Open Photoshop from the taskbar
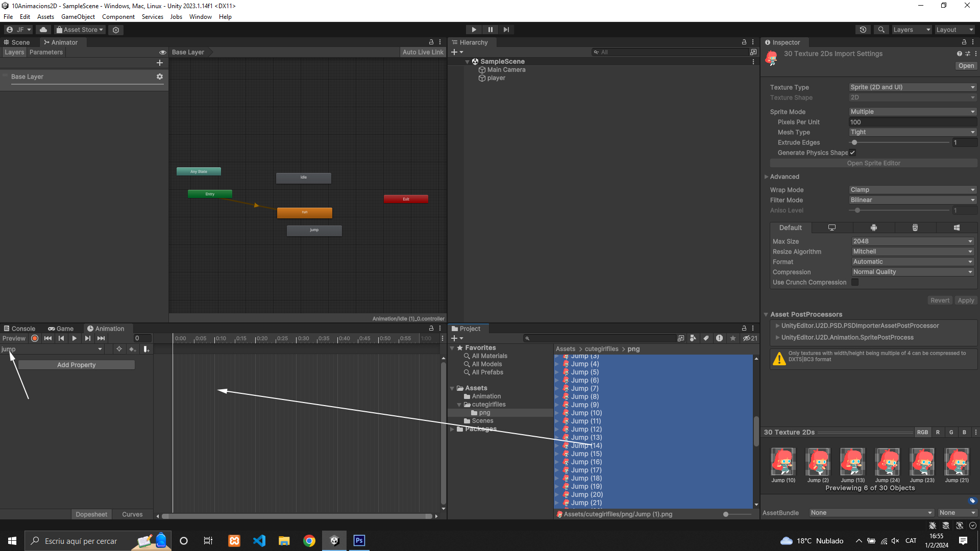 359,541
